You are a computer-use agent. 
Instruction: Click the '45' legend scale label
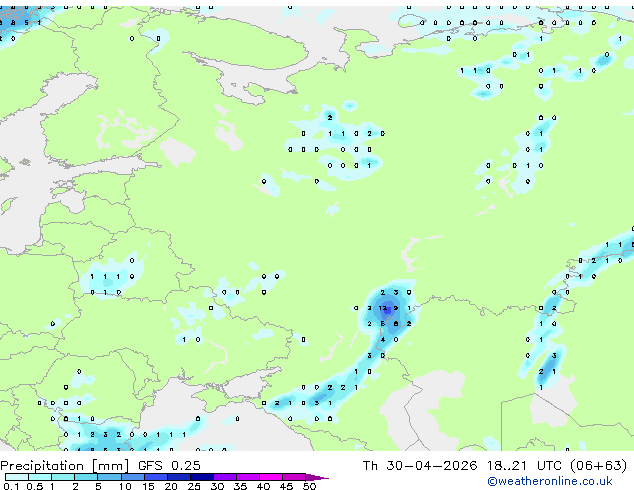point(286,486)
